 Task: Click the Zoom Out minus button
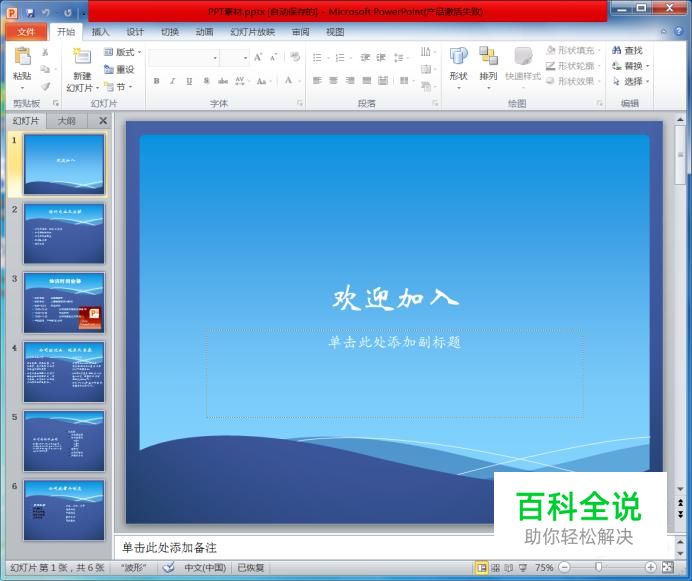click(x=564, y=567)
